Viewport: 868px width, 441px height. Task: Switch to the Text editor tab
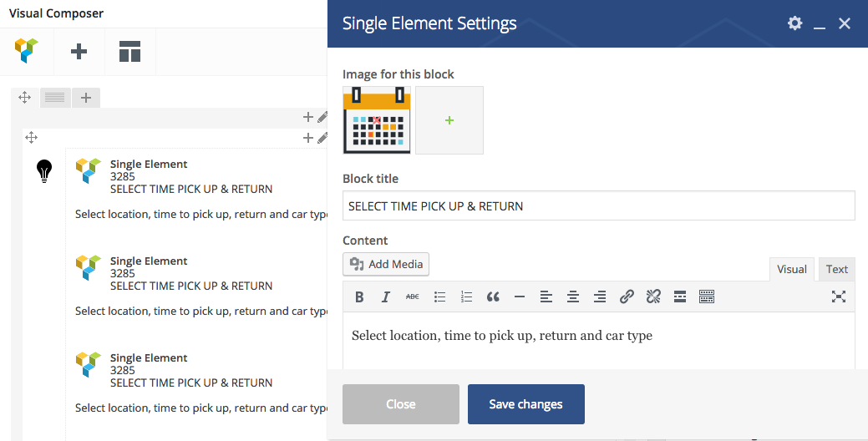(x=836, y=269)
